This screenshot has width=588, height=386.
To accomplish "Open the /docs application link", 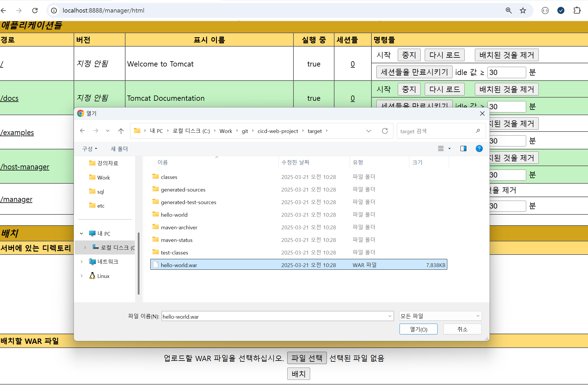I will (9, 98).
